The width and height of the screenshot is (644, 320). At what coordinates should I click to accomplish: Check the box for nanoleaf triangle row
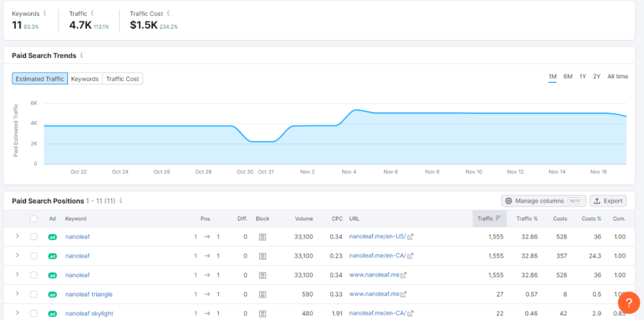click(x=33, y=294)
